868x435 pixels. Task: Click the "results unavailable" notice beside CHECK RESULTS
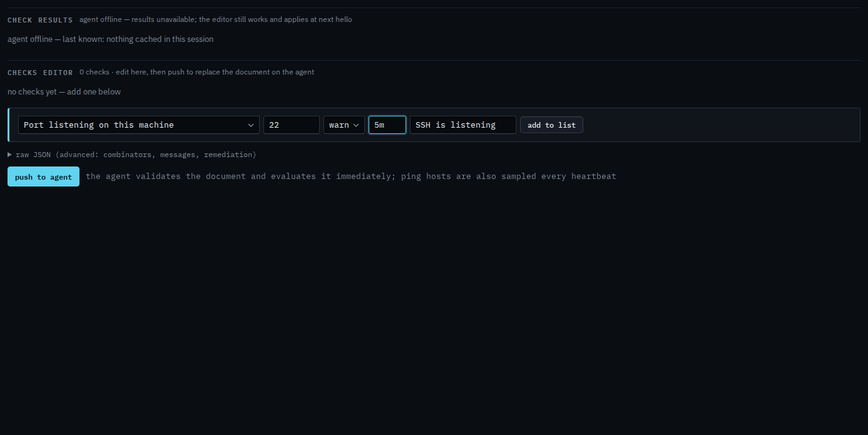(215, 19)
